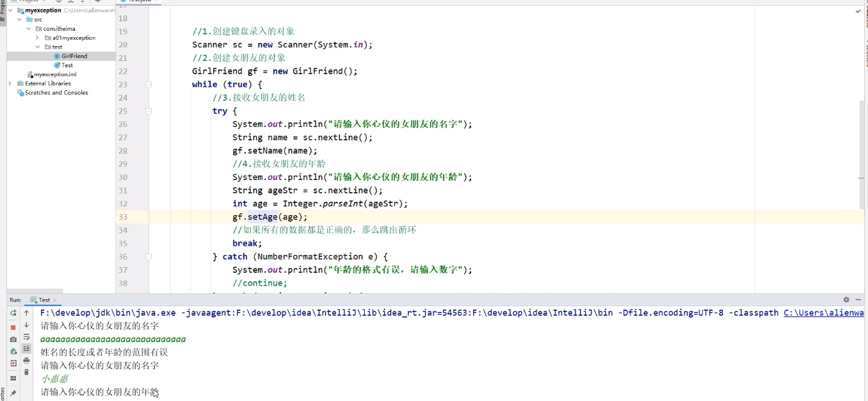The height and width of the screenshot is (401, 868).
Task: Navigate down the stack trace
Action: [26, 325]
